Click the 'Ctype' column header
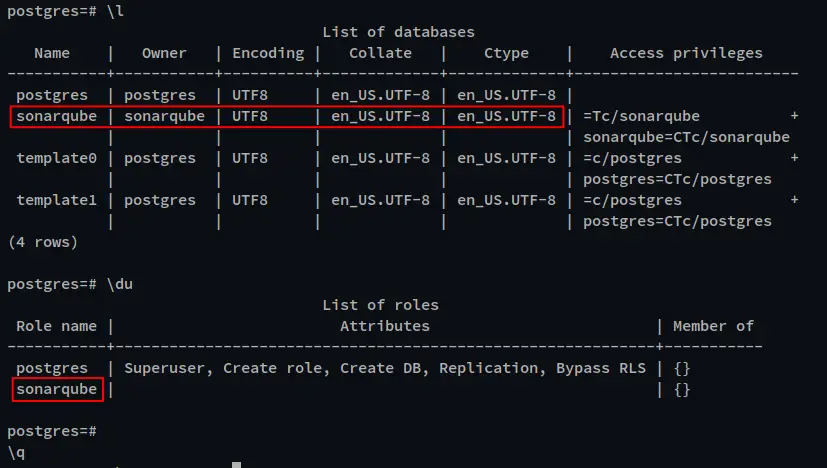Screen dimensions: 827x468 506,53
